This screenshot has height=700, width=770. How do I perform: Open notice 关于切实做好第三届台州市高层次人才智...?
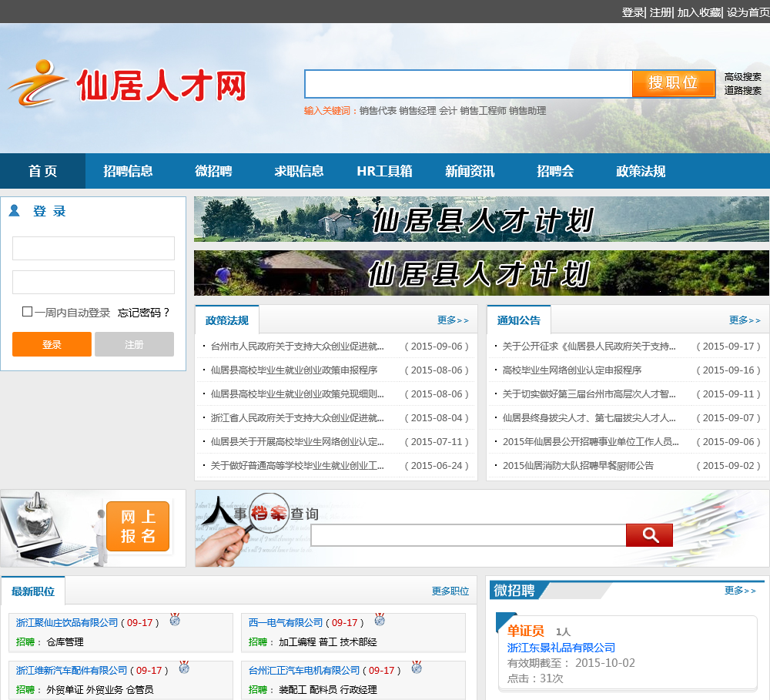coord(589,394)
